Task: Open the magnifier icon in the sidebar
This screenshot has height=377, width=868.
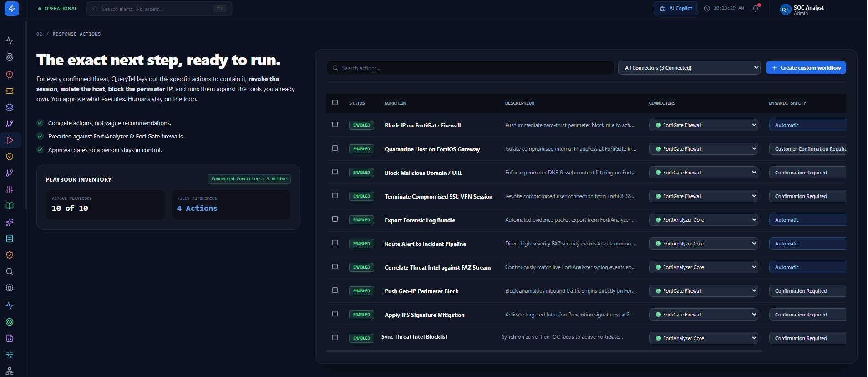Action: click(10, 271)
